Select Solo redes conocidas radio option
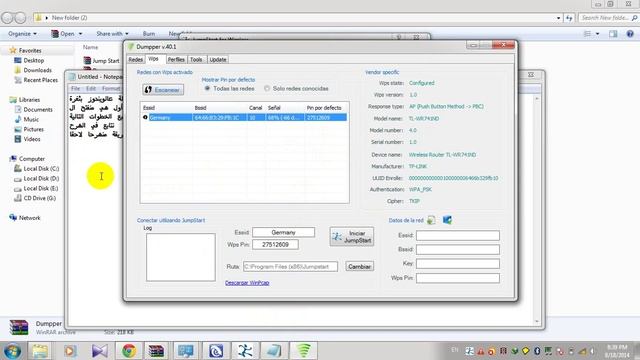Screen dimensions: 640x360 (296, 88)
